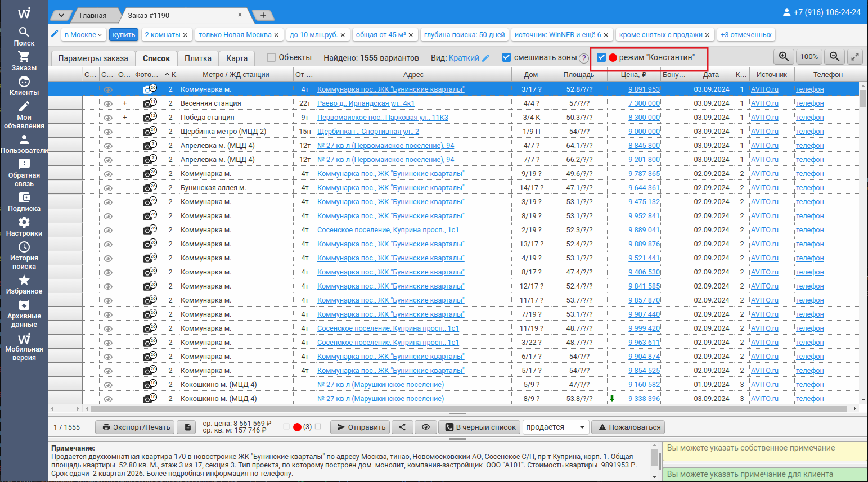
Task: Click the 100% zoom level button
Action: tap(809, 57)
